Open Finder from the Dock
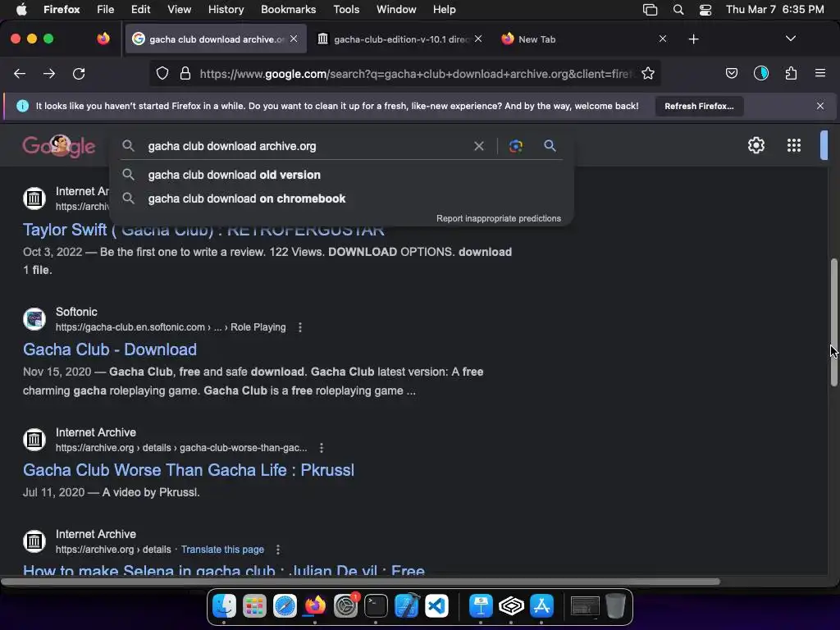The width and height of the screenshot is (840, 630). pyautogui.click(x=225, y=606)
